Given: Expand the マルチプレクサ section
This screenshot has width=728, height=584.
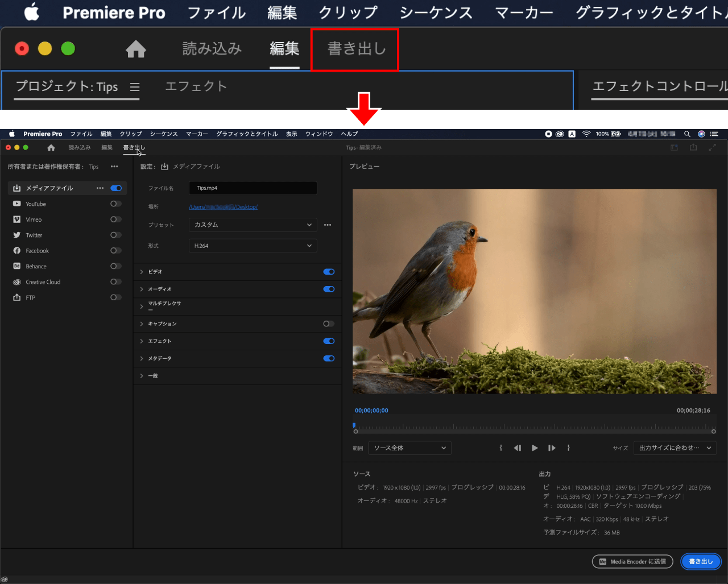Looking at the screenshot, I should [142, 307].
